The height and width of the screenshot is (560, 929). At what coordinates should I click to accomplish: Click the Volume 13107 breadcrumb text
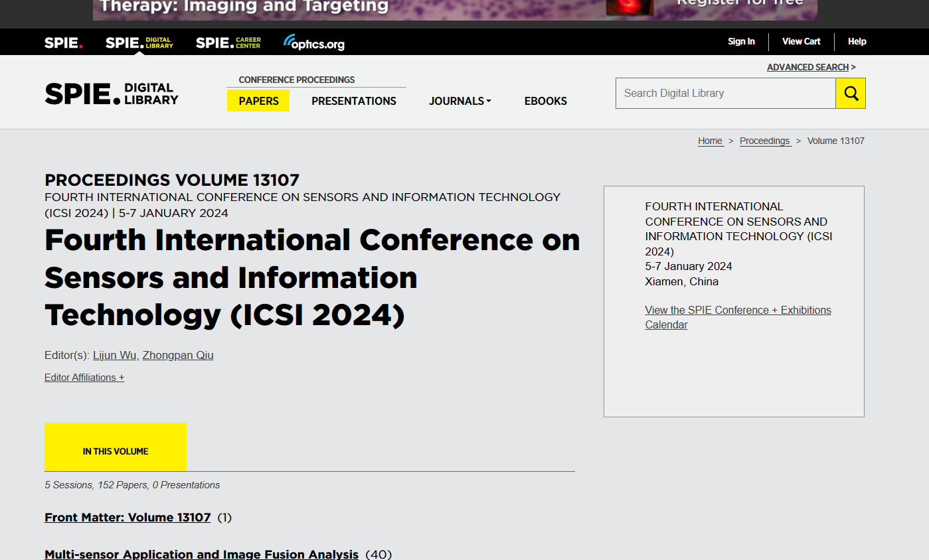click(836, 141)
